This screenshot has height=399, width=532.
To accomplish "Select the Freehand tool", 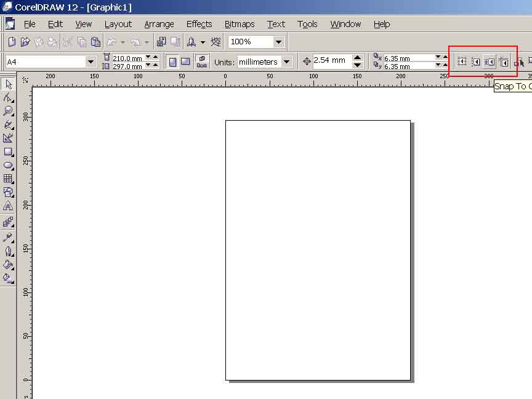I will pyautogui.click(x=8, y=124).
